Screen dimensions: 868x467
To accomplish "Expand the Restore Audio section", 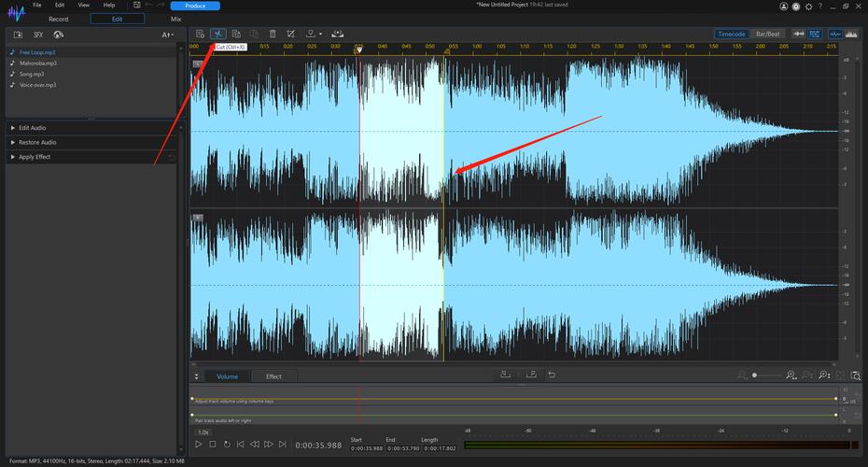I will (37, 142).
